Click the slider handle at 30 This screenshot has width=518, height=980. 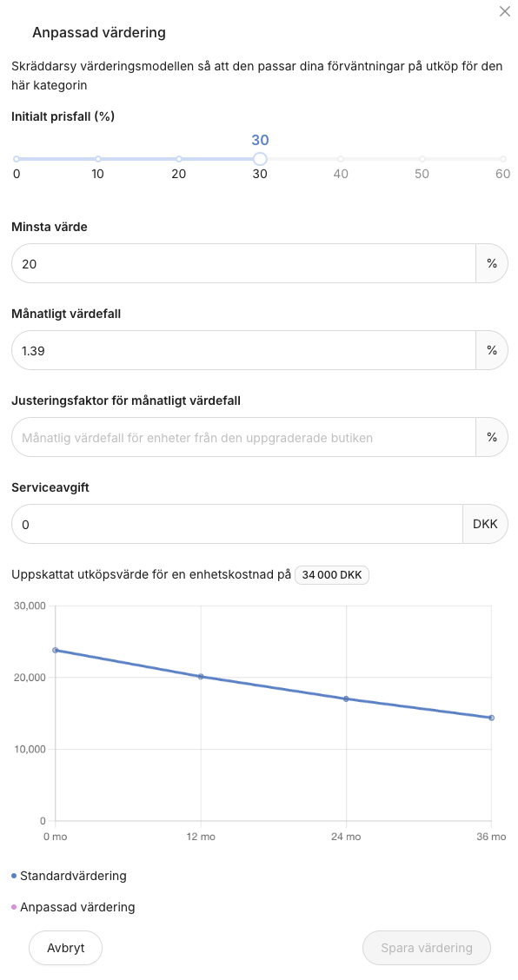pos(260,159)
